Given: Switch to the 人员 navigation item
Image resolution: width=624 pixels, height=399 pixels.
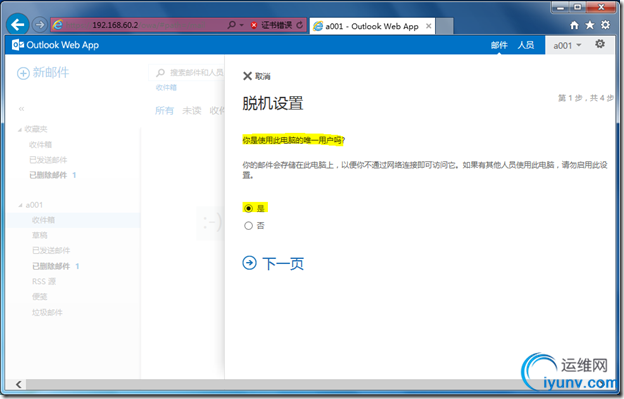Looking at the screenshot, I should tap(525, 45).
